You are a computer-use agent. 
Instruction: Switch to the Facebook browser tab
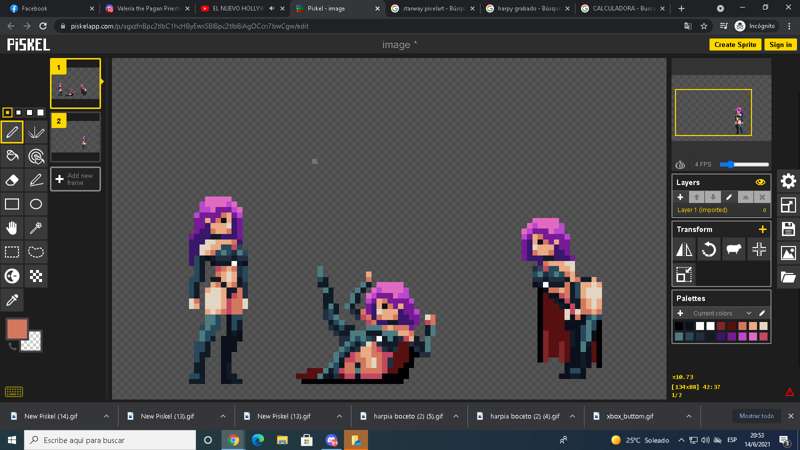pyautogui.click(x=49, y=9)
